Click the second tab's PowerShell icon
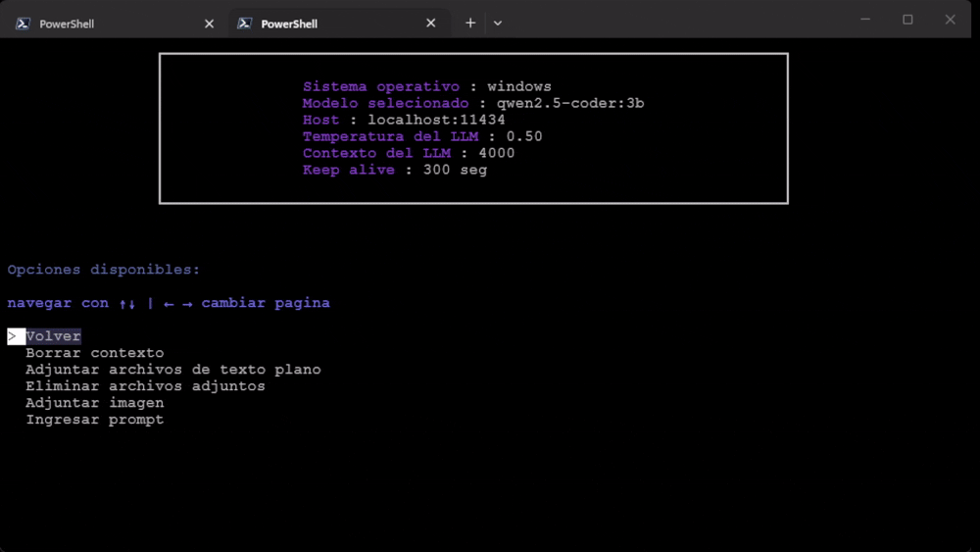This screenshot has width=980, height=552. (x=244, y=24)
